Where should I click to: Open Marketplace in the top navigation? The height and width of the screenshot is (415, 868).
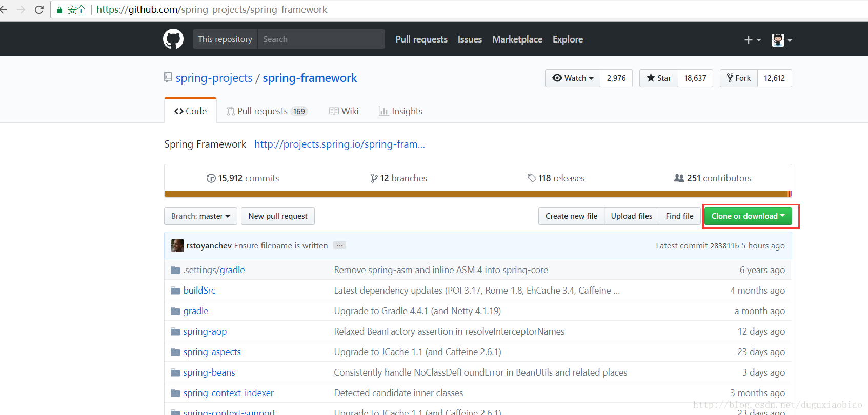(x=517, y=39)
